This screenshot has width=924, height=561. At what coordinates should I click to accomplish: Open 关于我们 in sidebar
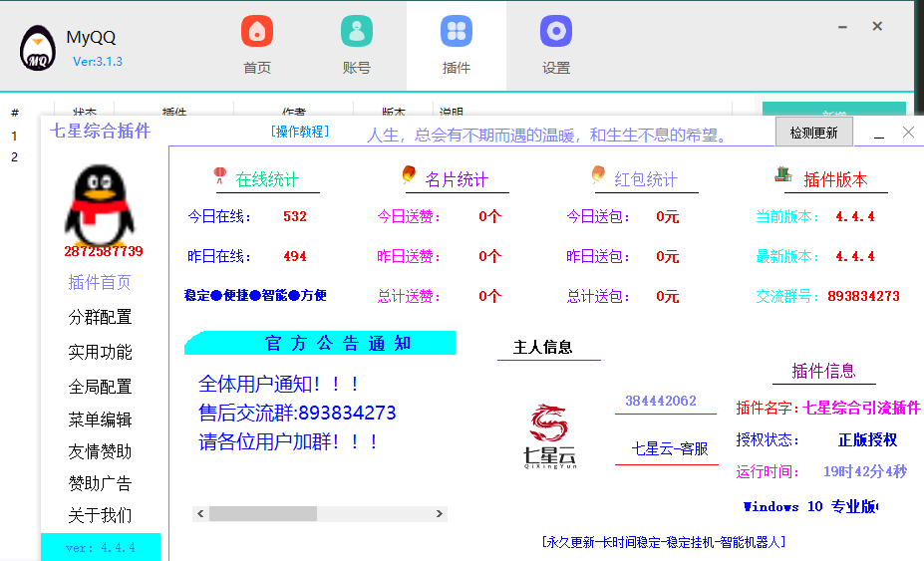pos(100,515)
